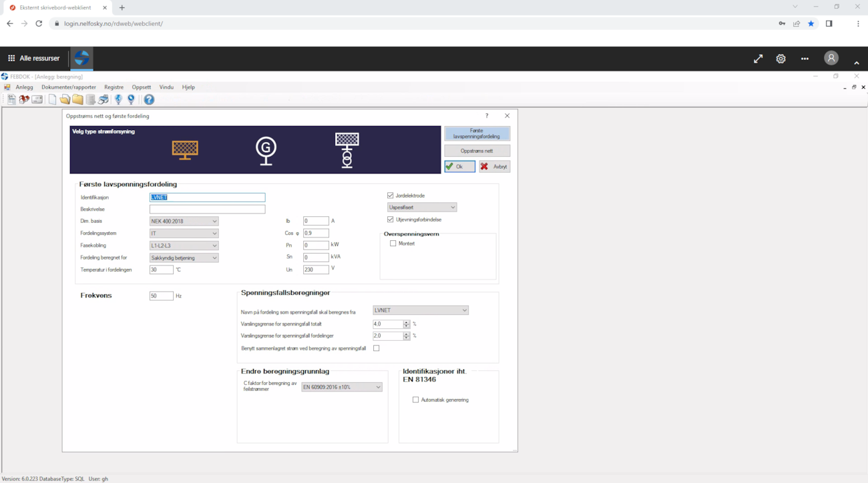Open the three-dots more options menu

point(805,59)
